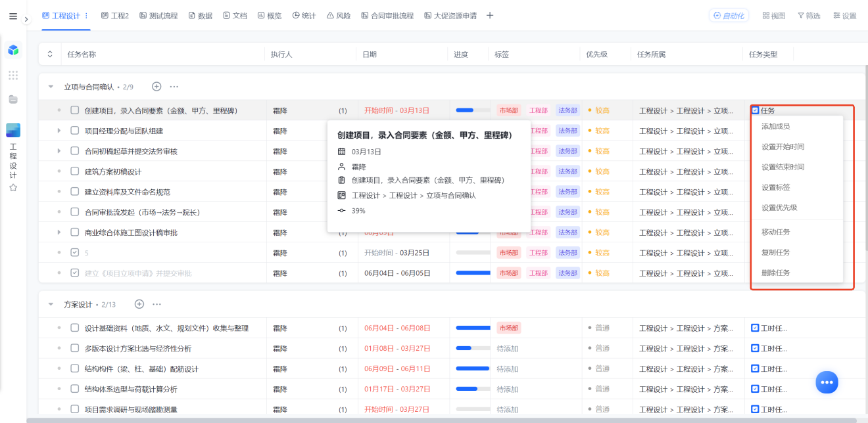
Task: Click 工时任务 type icon for 结构构件 配筋设计
Action: coord(756,368)
